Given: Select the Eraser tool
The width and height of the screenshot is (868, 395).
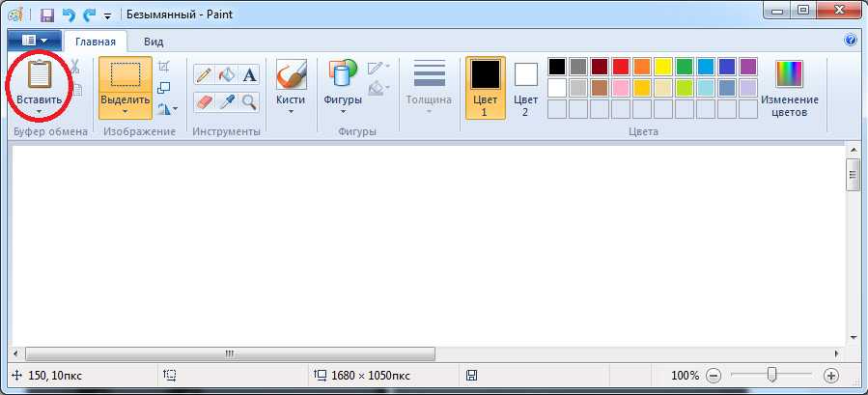Looking at the screenshot, I should [204, 101].
